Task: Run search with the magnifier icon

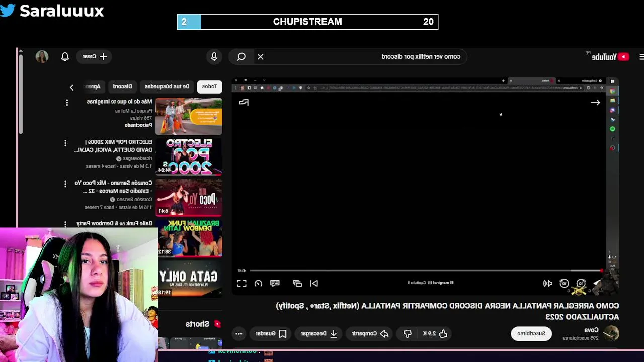Action: click(242, 57)
